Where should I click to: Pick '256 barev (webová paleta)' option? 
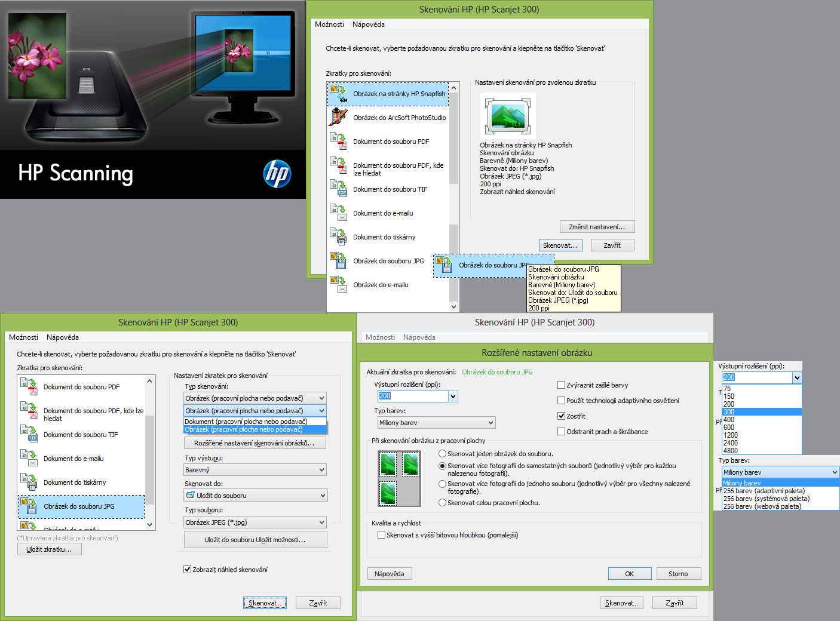coord(780,506)
